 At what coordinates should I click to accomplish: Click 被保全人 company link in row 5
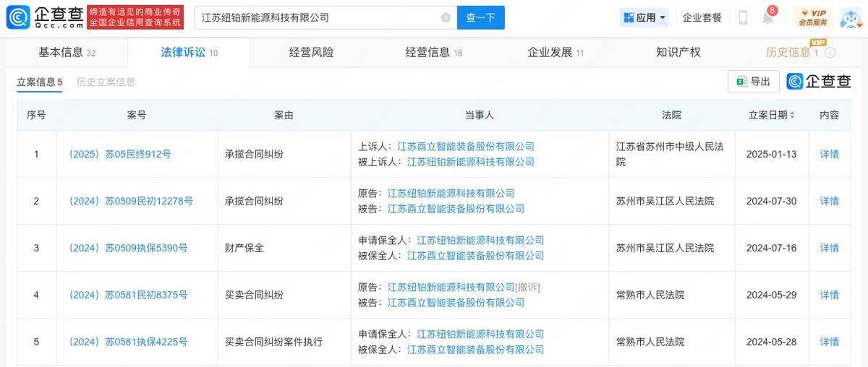(475, 350)
